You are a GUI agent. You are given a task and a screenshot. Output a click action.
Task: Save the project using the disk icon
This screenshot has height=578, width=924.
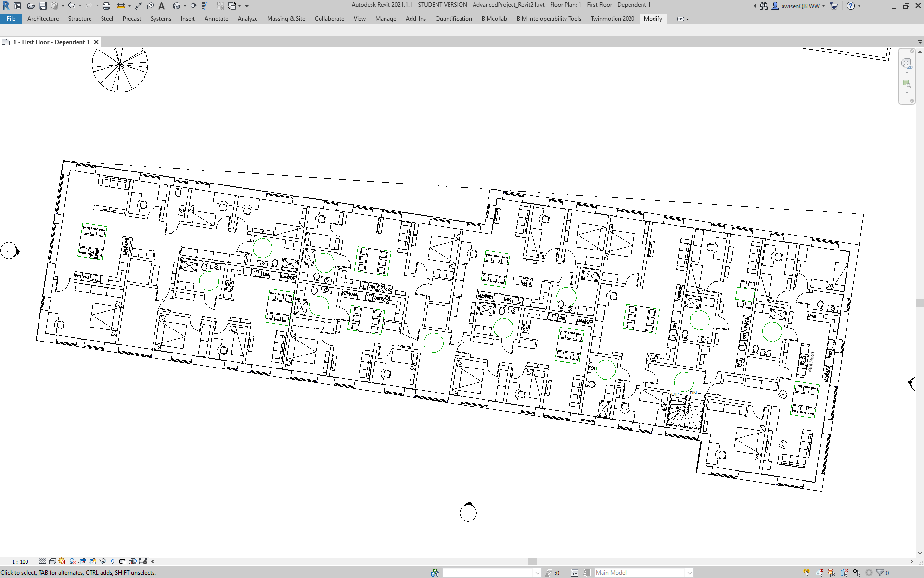tap(42, 5)
